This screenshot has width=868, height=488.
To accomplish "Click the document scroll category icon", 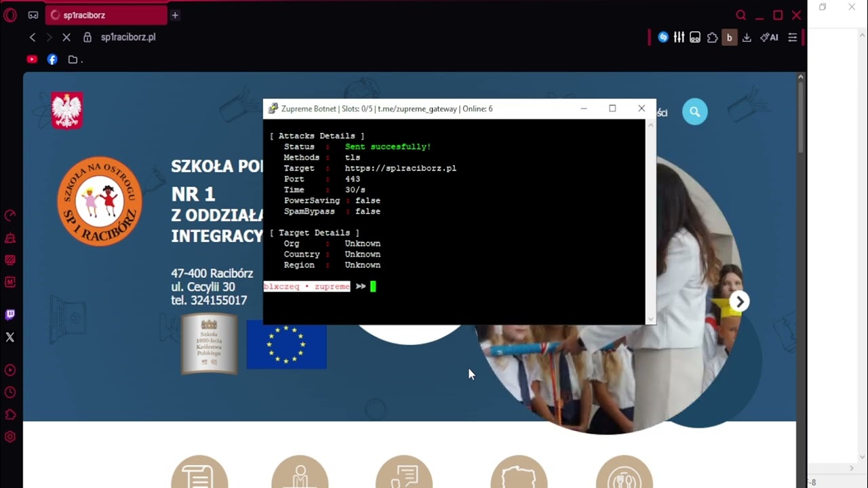I will coord(199,472).
